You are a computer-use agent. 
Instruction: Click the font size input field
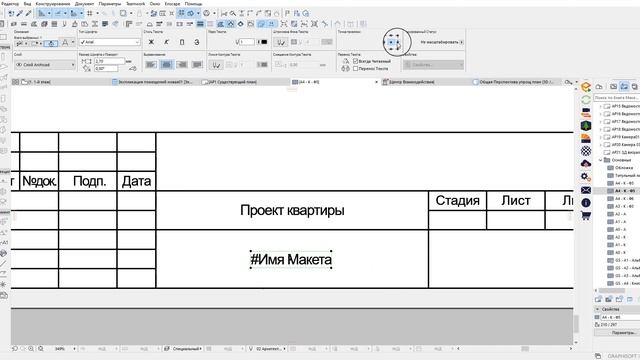coord(109,61)
